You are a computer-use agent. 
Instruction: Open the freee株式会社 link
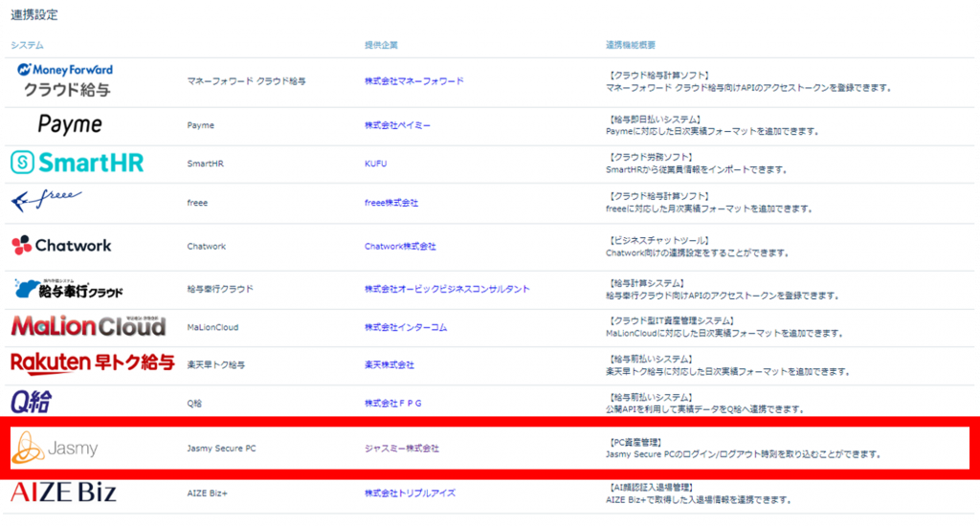[391, 203]
